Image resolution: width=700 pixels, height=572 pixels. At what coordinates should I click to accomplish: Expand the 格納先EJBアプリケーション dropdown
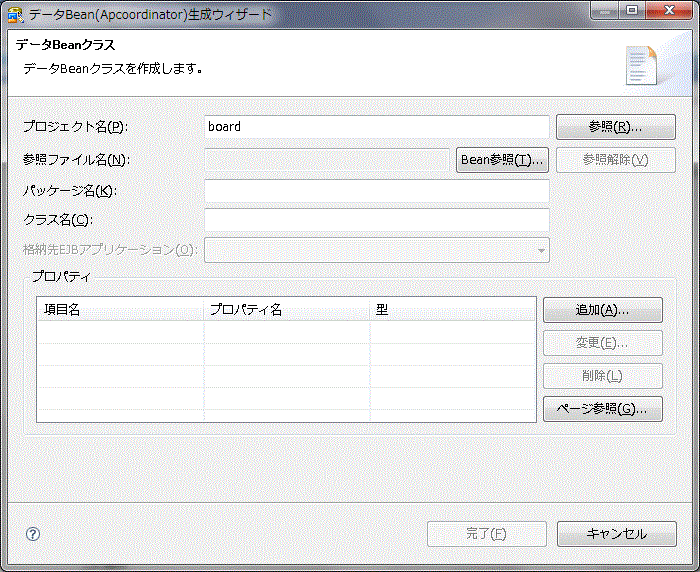[540, 250]
